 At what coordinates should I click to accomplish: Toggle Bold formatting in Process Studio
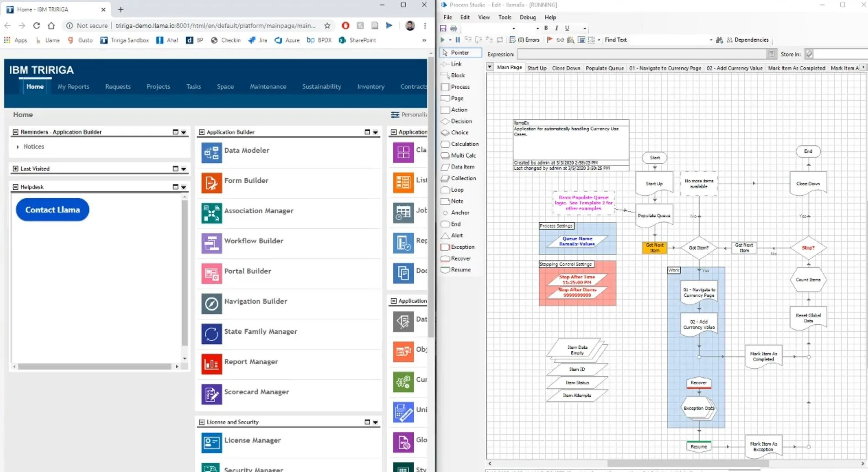[546, 28]
